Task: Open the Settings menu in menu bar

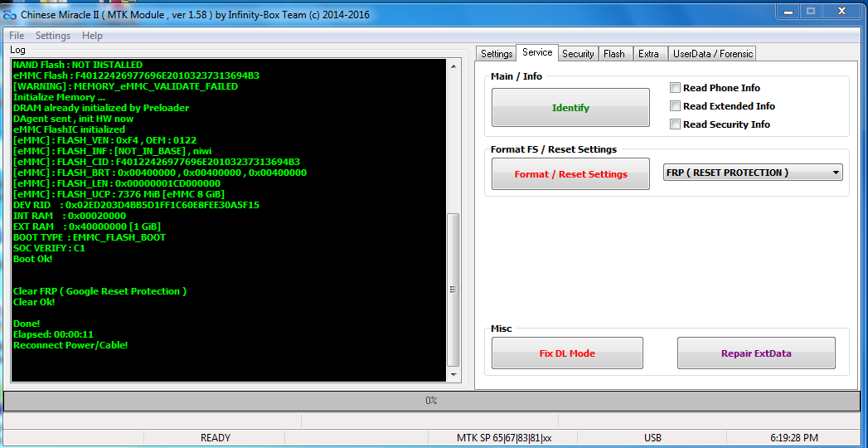Action: [53, 36]
